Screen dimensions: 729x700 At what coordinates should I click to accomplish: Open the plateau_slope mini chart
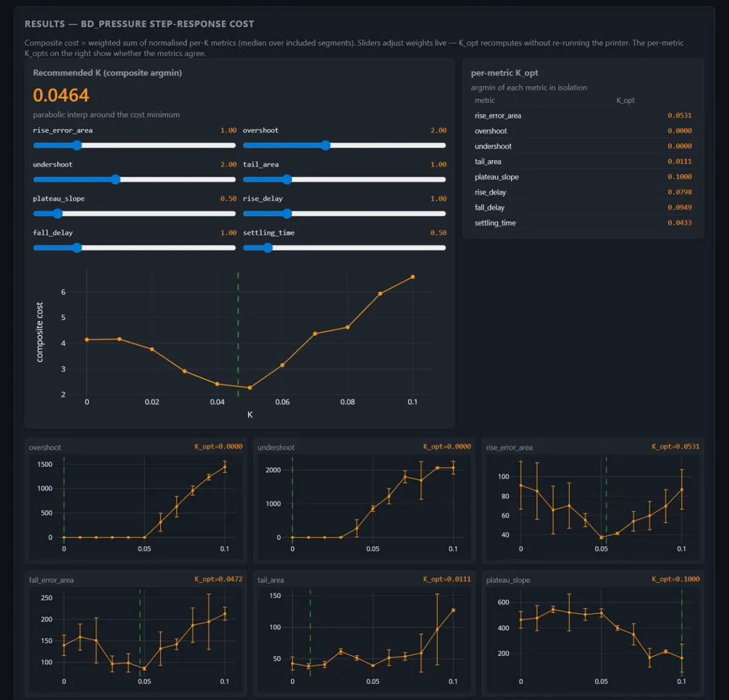coord(593,633)
